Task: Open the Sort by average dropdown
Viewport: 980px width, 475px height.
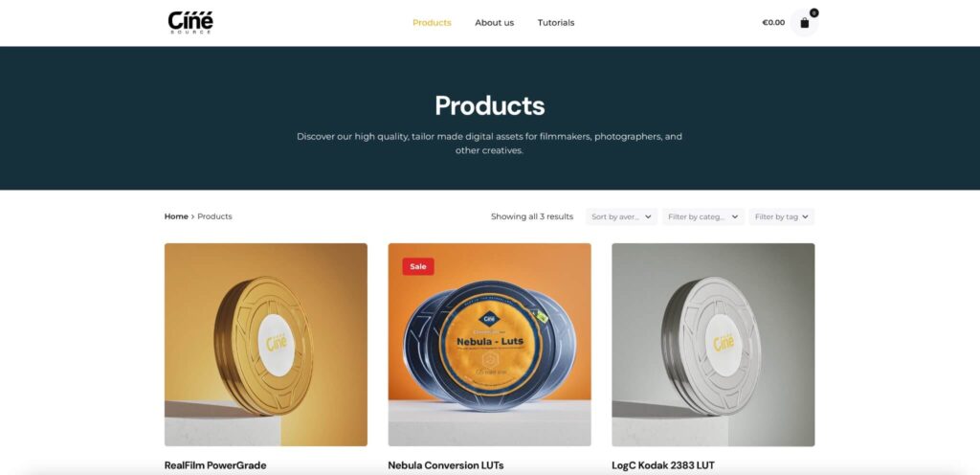Action: [621, 216]
